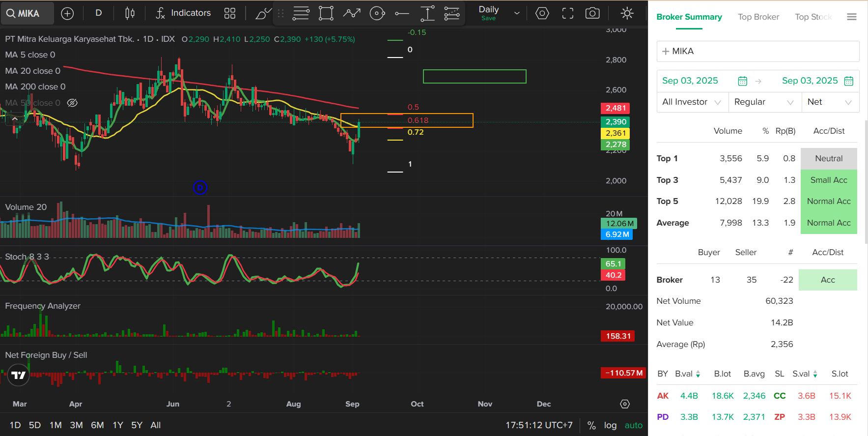Open candlestick chart style selector
Screen dimensions: 868x436
(130, 13)
